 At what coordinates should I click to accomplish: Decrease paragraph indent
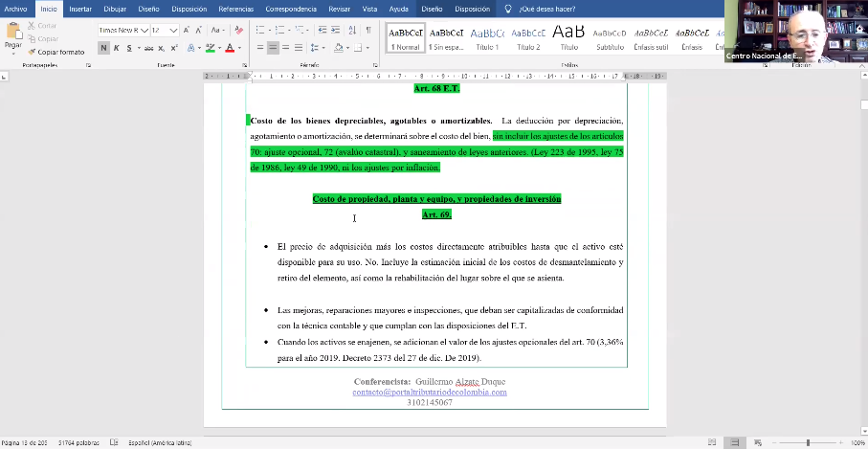[x=323, y=30]
